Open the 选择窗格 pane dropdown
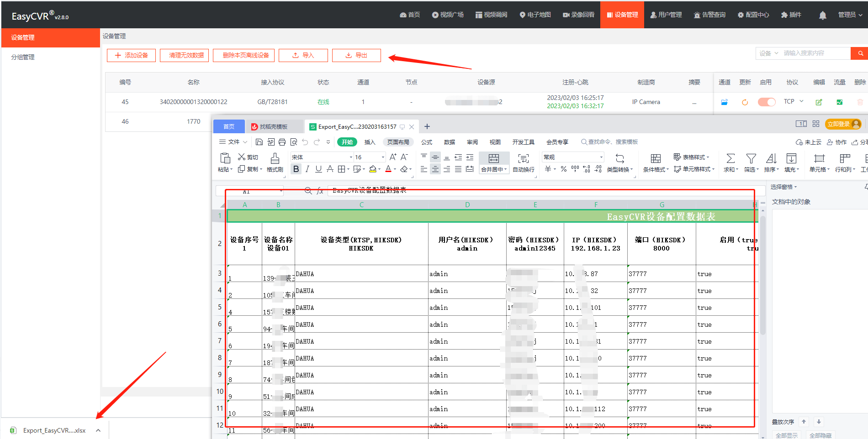The image size is (868, 439). (x=784, y=187)
